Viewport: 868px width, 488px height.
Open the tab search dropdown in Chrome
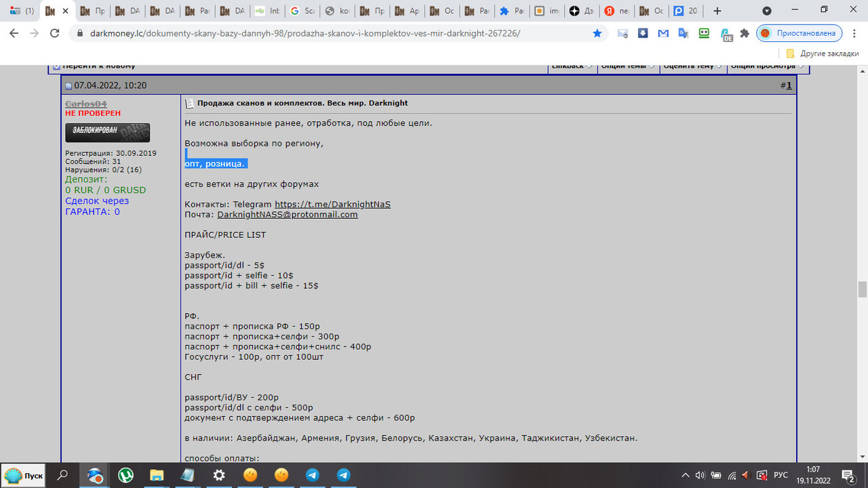767,11
